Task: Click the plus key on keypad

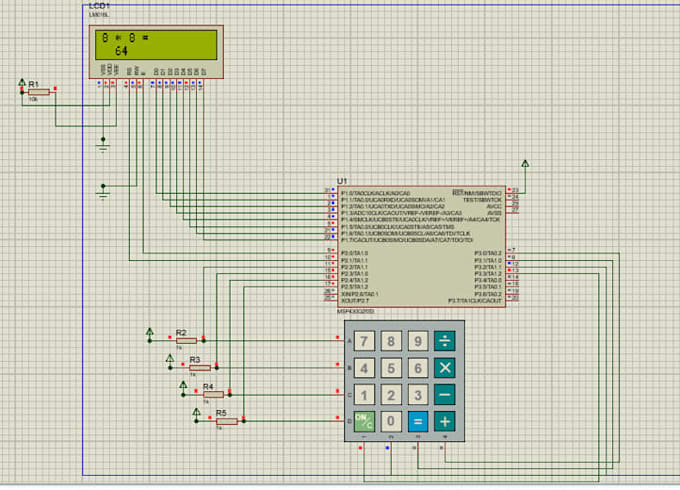Action: click(x=445, y=421)
